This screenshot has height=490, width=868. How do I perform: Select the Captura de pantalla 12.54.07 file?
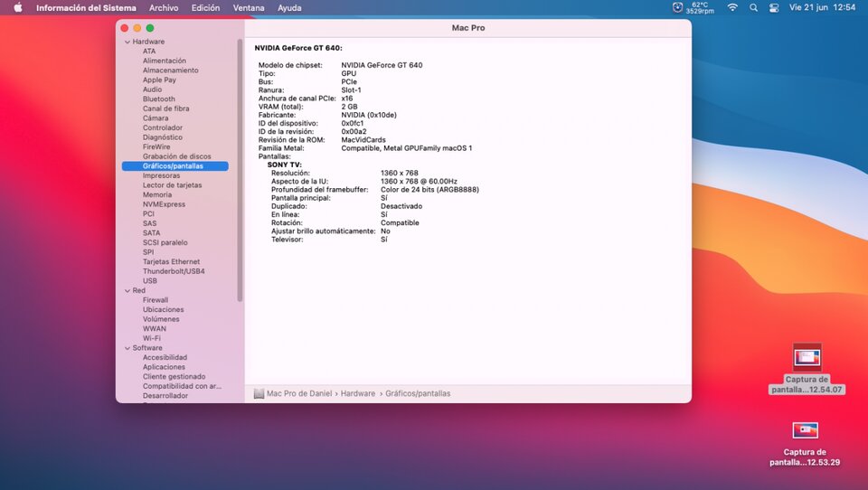pos(807,357)
